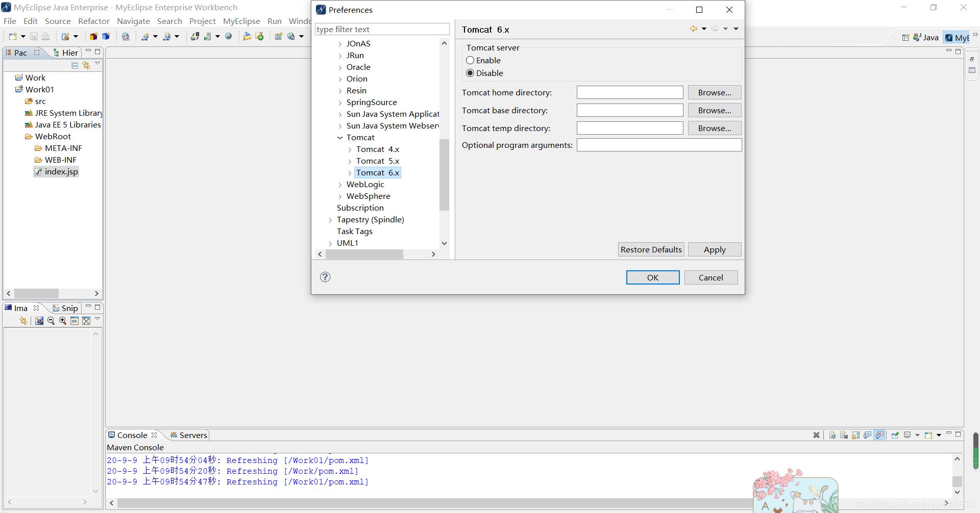Switch to the Hier tab
This screenshot has height=513, width=980.
coord(66,53)
